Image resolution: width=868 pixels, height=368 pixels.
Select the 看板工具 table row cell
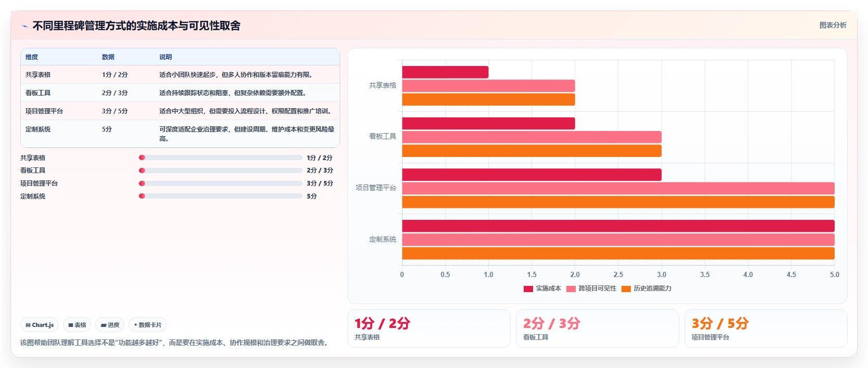(38, 93)
